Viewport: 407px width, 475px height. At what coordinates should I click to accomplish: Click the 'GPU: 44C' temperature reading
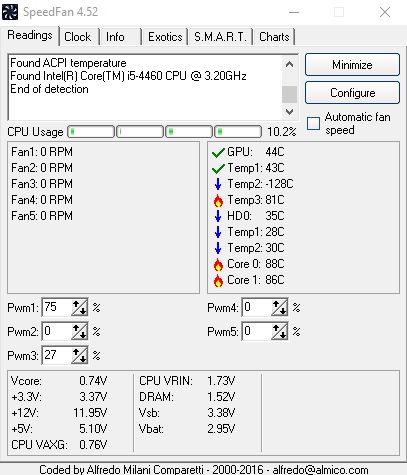point(256,152)
